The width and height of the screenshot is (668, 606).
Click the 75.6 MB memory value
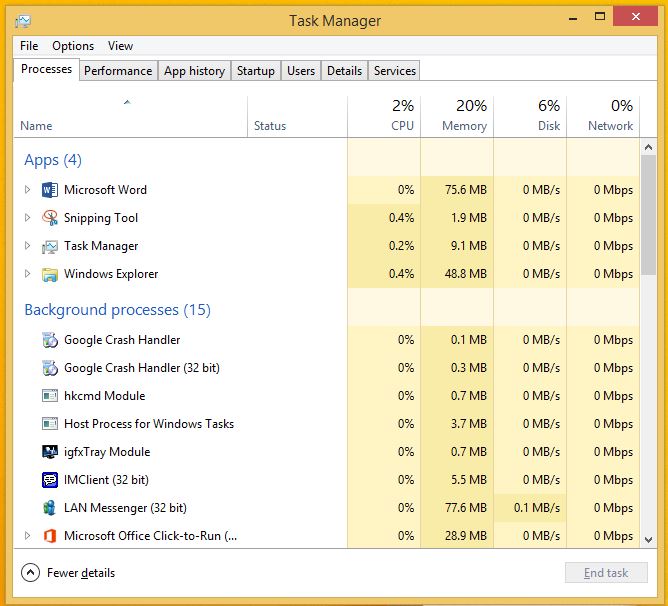pos(466,190)
